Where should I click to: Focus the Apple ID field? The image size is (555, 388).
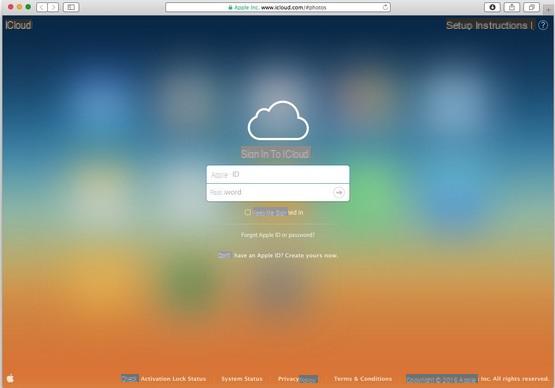(x=278, y=174)
